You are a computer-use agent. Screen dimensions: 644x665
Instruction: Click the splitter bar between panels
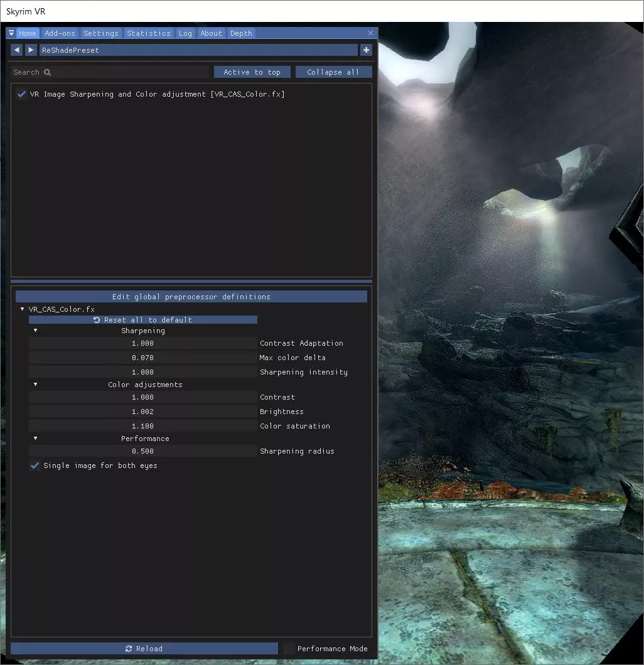[191, 281]
